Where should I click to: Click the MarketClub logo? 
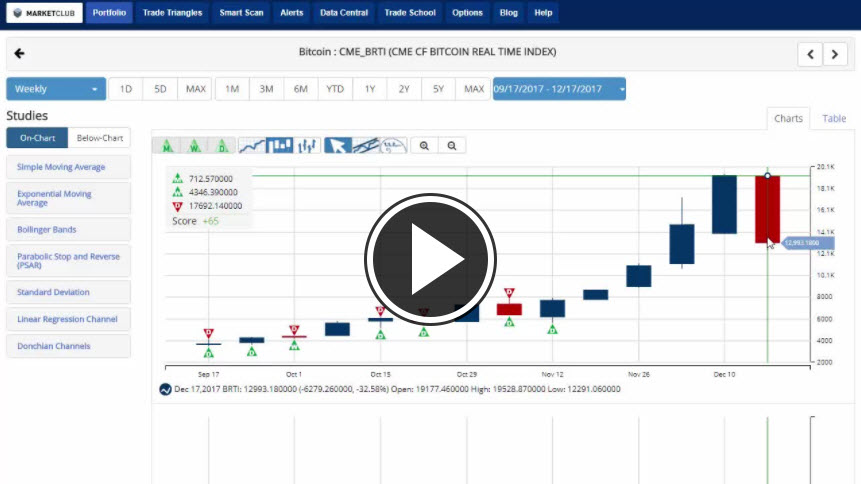click(44, 13)
